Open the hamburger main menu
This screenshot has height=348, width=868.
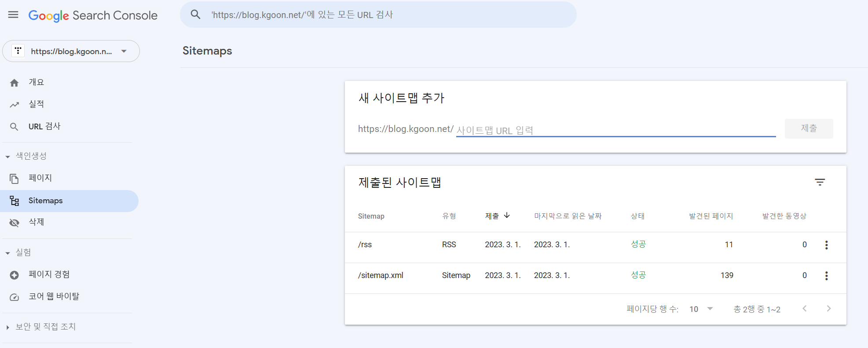point(14,15)
